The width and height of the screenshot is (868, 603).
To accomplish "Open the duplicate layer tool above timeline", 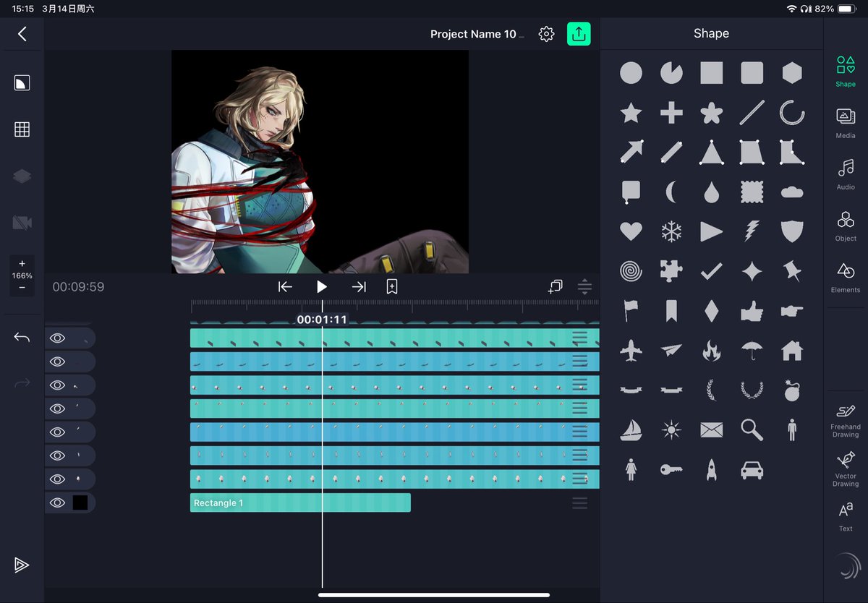I will tap(556, 287).
